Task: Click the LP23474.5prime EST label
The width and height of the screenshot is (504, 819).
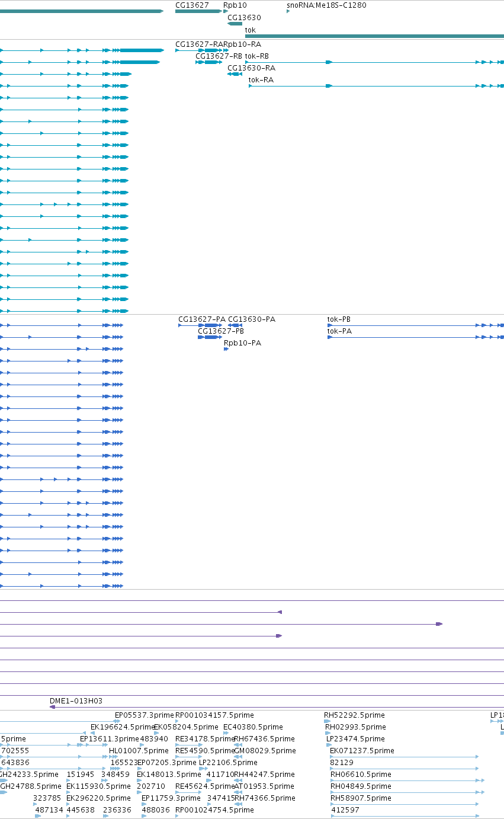Action: coord(355,738)
